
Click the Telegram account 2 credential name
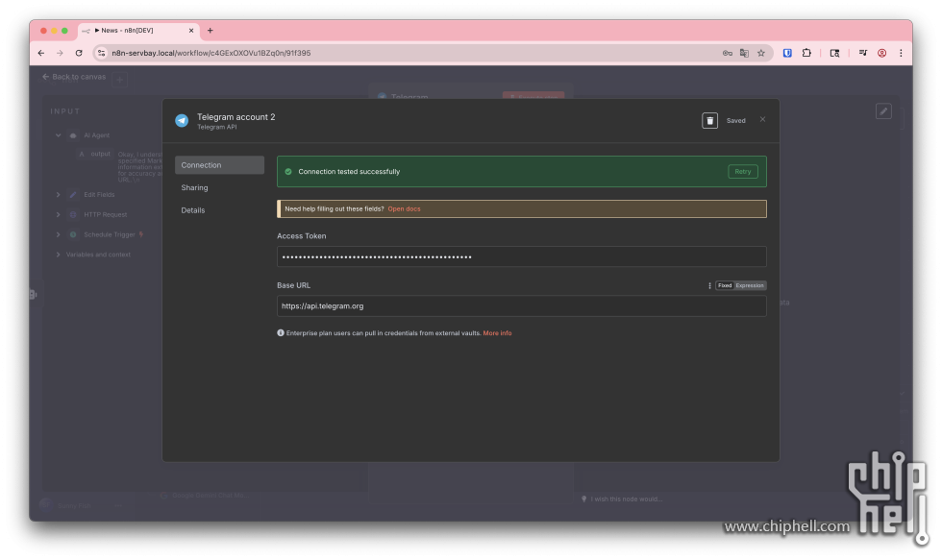pos(236,117)
